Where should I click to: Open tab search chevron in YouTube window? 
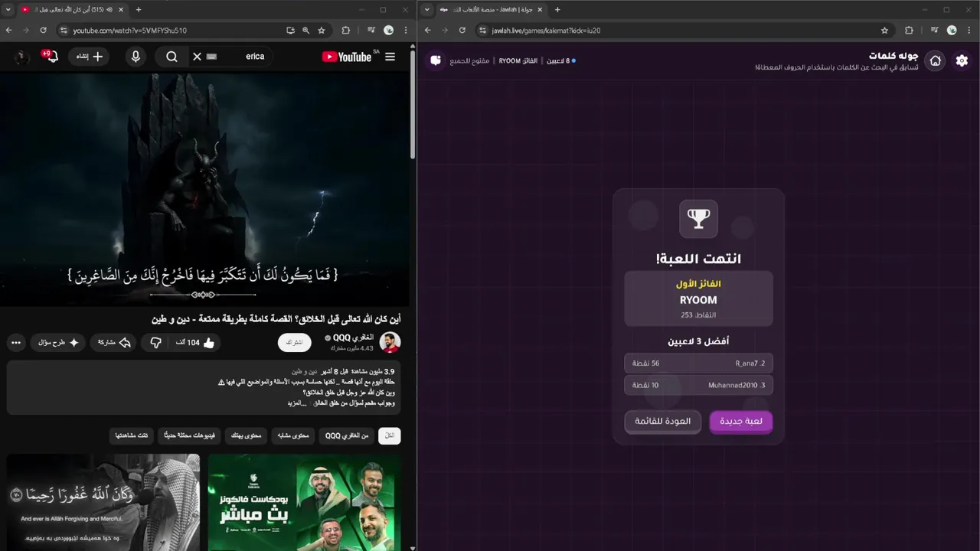(x=8, y=9)
